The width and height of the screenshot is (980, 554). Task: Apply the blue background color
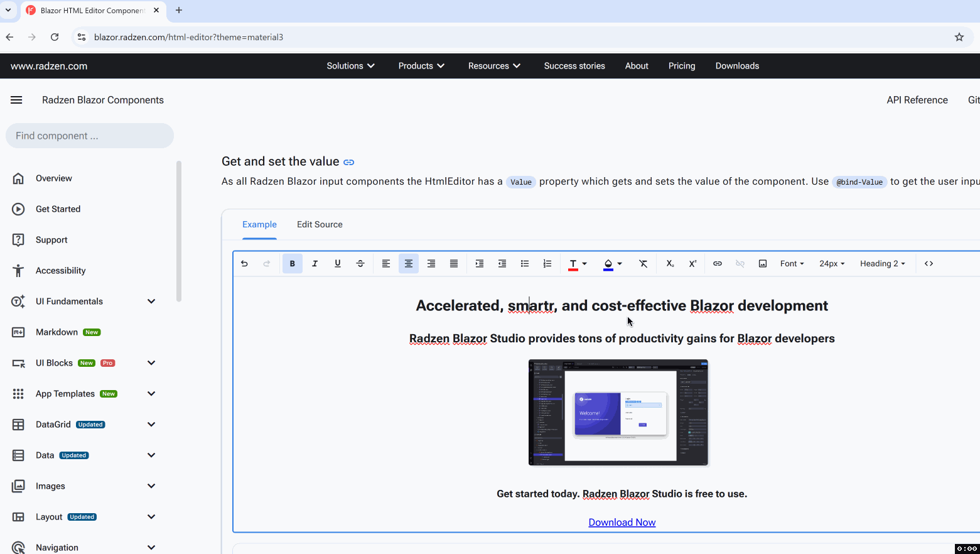608,264
